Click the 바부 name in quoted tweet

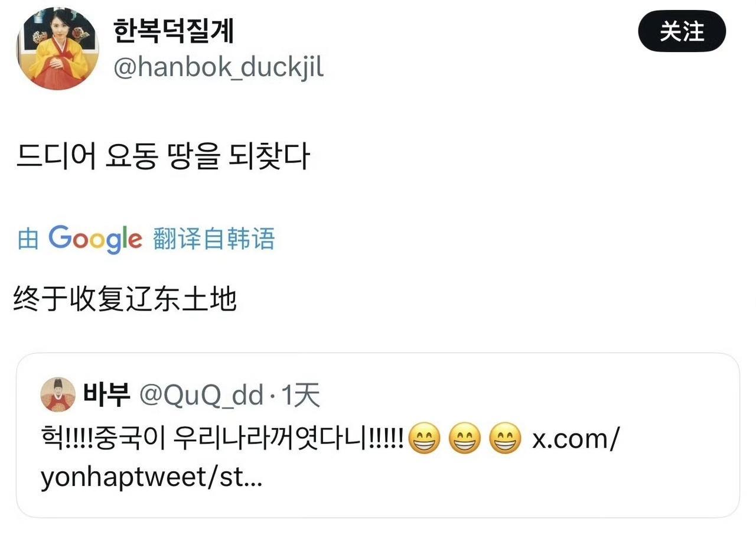(106, 394)
